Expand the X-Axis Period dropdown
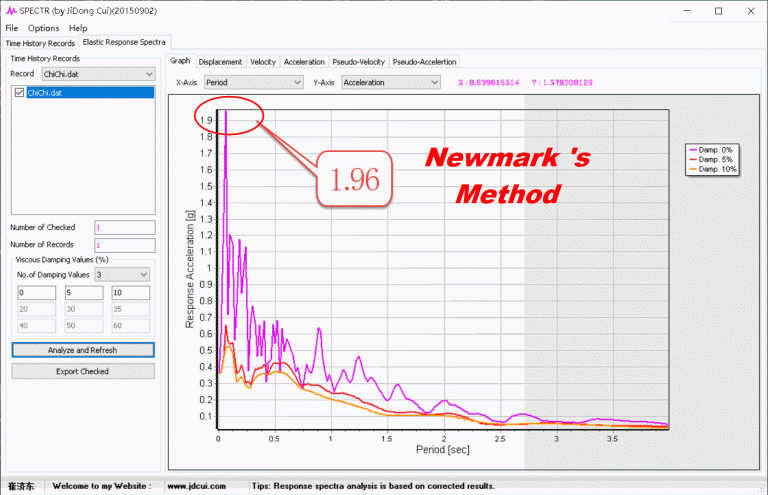The width and height of the screenshot is (768, 495). click(296, 82)
